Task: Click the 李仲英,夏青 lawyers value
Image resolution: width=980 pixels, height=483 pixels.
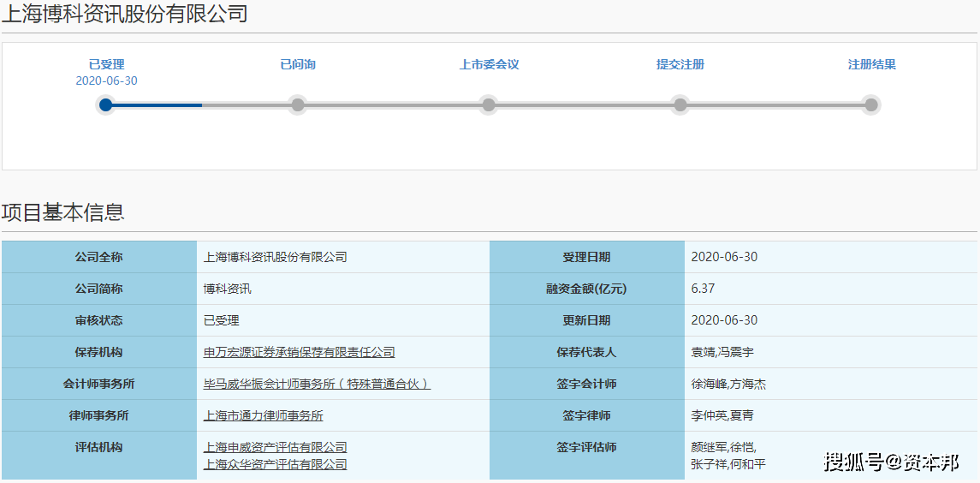Action: coord(722,416)
